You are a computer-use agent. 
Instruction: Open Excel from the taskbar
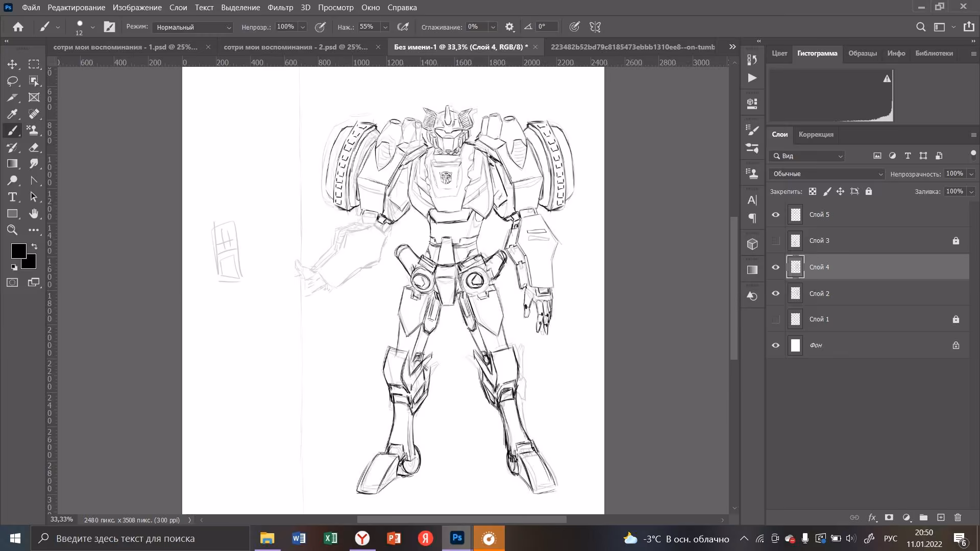click(x=330, y=538)
